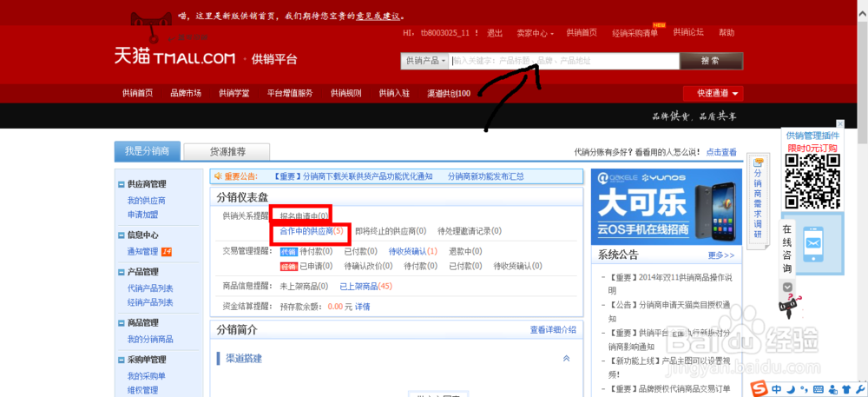This screenshot has width=868, height=397.
Task: Click the 帮助 link
Action: [727, 33]
